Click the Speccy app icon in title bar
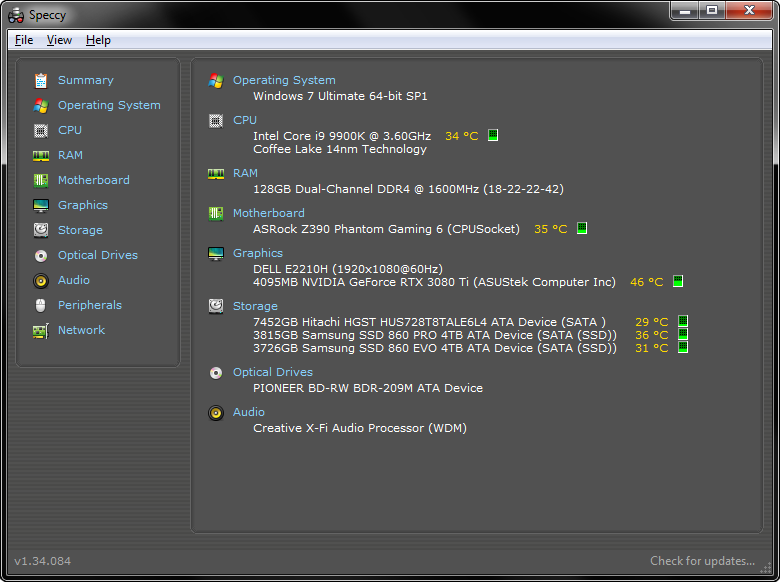This screenshot has height=582, width=780. click(x=16, y=15)
